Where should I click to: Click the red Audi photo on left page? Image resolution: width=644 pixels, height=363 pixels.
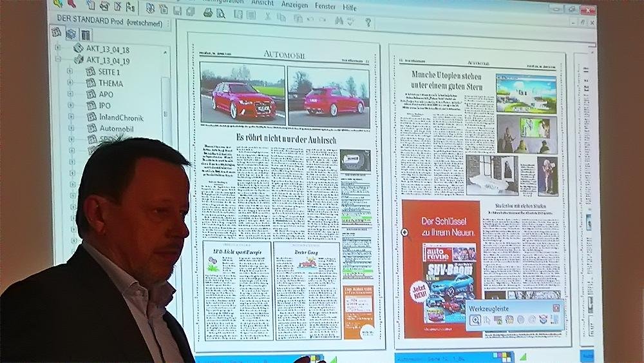[242, 95]
